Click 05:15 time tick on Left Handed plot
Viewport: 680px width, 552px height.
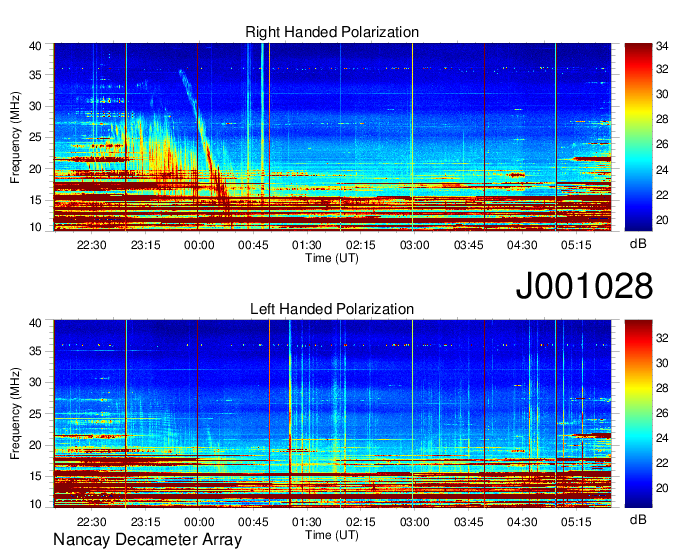click(576, 522)
